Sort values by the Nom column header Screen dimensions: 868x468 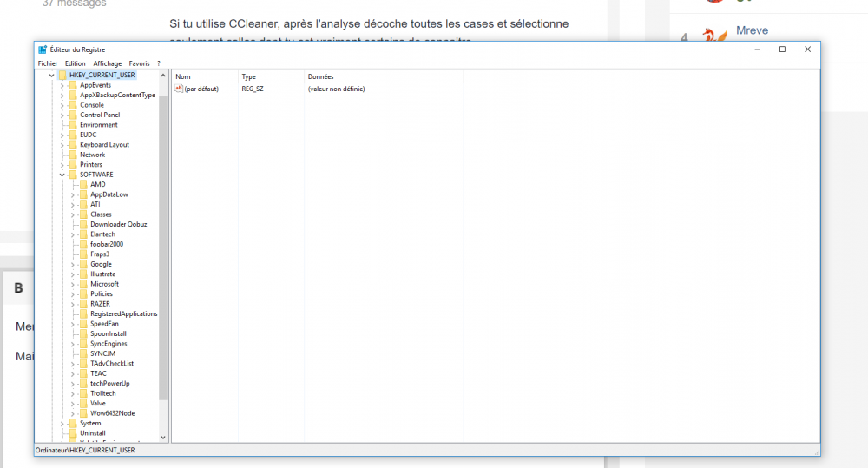(183, 77)
